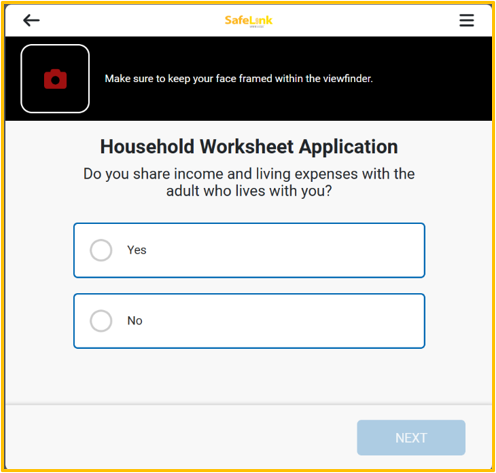This screenshot has width=496, height=473.
Task: Click empty space right of No label
Action: pos(283,321)
